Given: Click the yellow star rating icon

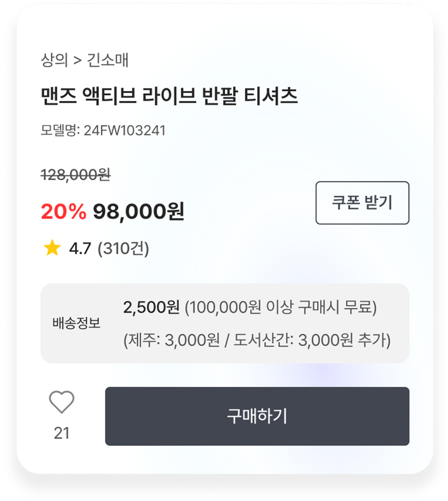Looking at the screenshot, I should (x=52, y=248).
